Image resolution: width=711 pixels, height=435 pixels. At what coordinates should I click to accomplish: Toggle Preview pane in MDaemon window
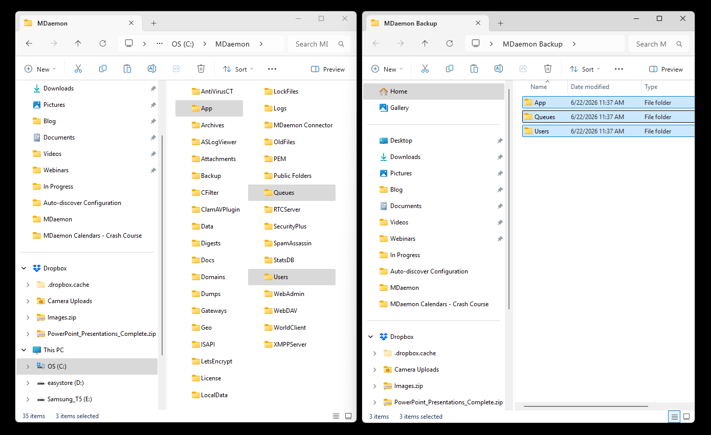point(328,69)
